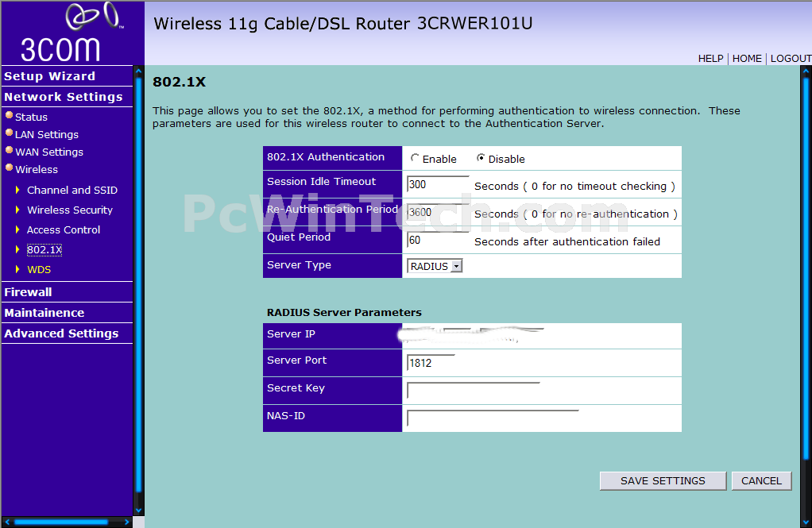Click the main page scroll down arrow
Viewport: 812px width, 528px height.
coord(806,522)
